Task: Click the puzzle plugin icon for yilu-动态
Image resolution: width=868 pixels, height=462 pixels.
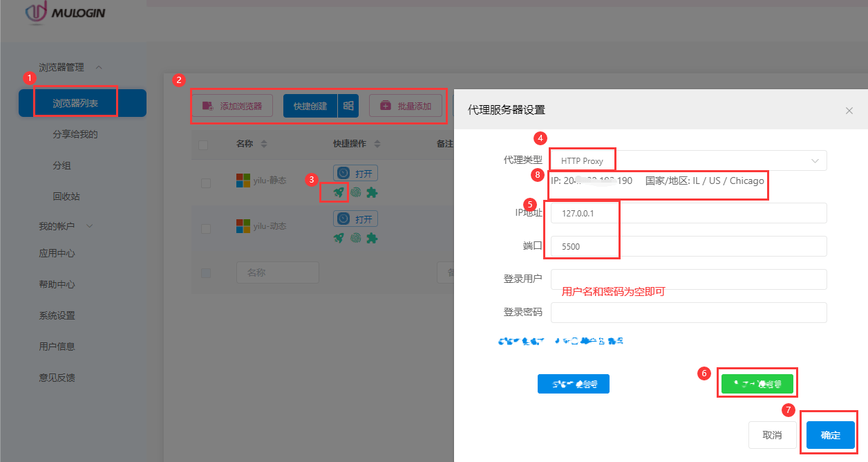Action: click(372, 238)
